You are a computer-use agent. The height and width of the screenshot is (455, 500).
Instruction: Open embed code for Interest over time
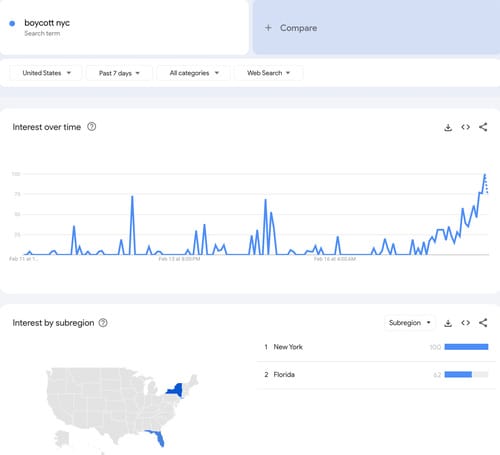pyautogui.click(x=466, y=127)
